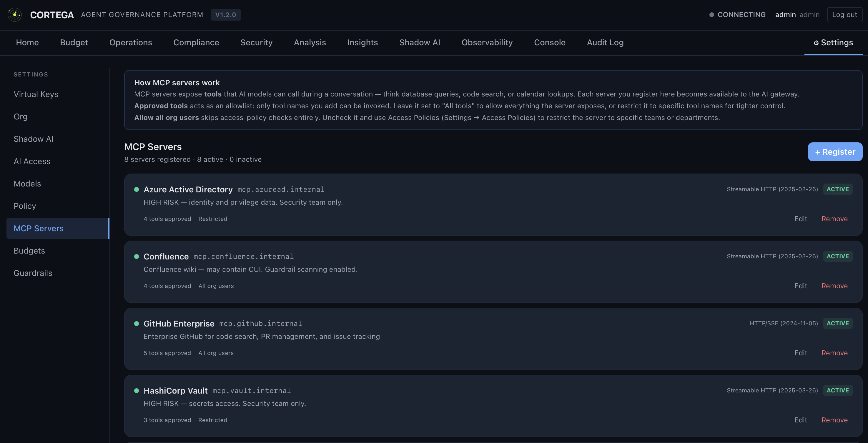Viewport: 868px width, 443px height.
Task: Click the mcp.vault.internal hostname
Action: 251,390
